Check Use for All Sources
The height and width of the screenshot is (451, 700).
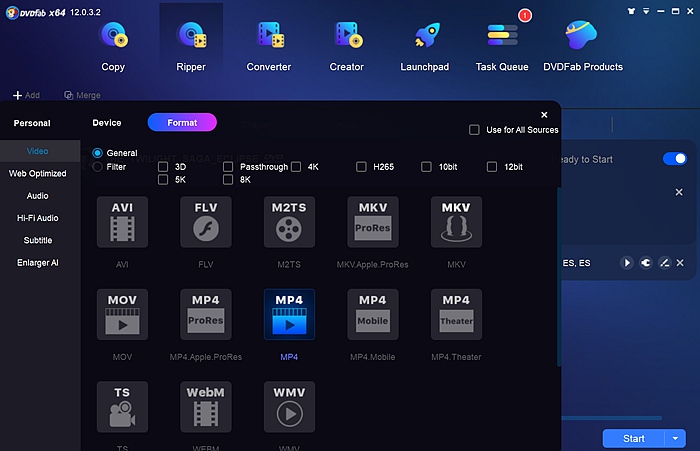click(474, 130)
